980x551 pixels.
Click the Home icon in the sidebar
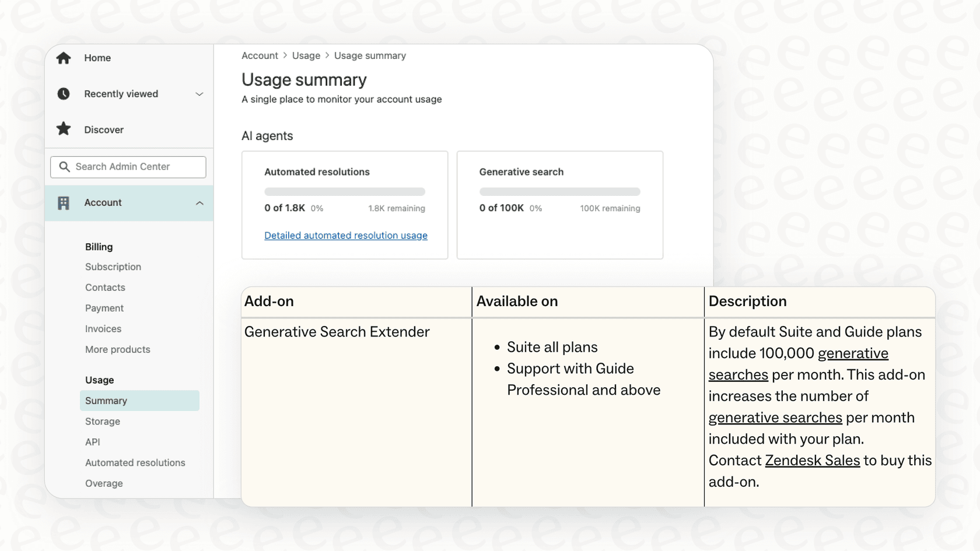pyautogui.click(x=64, y=58)
